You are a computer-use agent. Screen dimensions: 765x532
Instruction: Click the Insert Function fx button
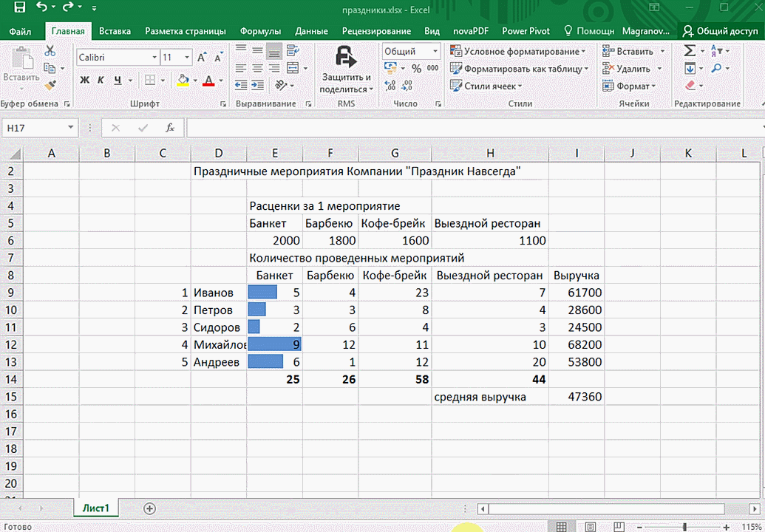coord(170,128)
